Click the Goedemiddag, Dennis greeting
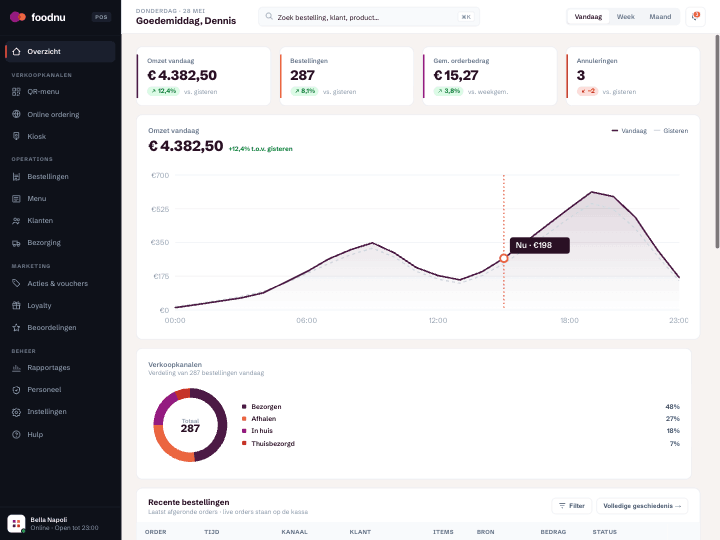 coord(186,21)
